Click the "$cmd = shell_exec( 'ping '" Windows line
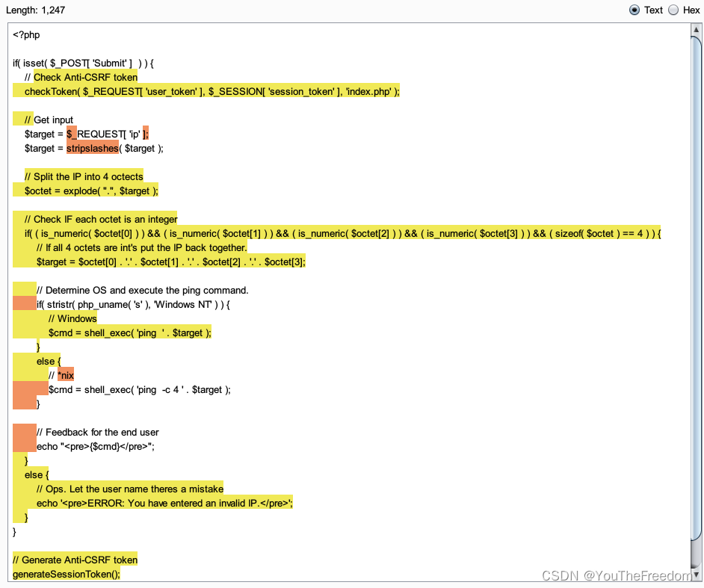 pyautogui.click(x=130, y=333)
